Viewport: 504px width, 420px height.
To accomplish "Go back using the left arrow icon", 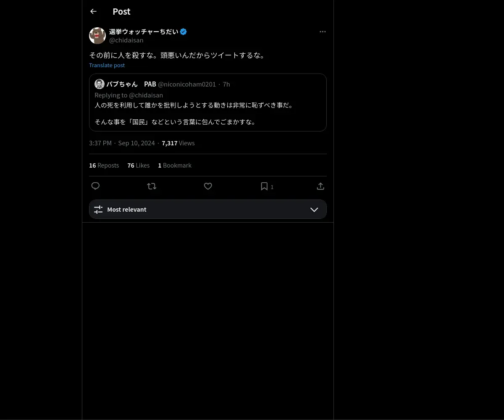I will [93, 11].
